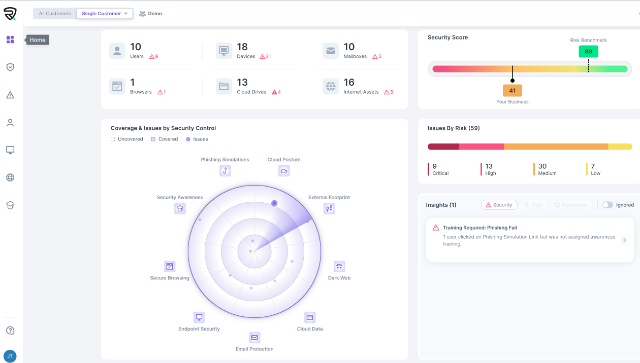The image size is (640, 363).
Task: Toggle the Issues legend item
Action: tap(197, 139)
